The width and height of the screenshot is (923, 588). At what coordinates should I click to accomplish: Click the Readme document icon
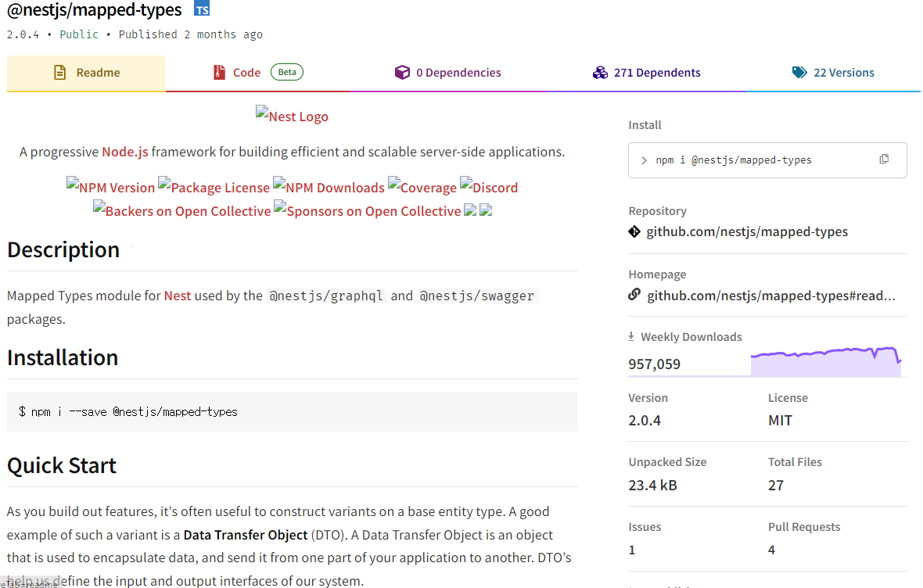[60, 73]
